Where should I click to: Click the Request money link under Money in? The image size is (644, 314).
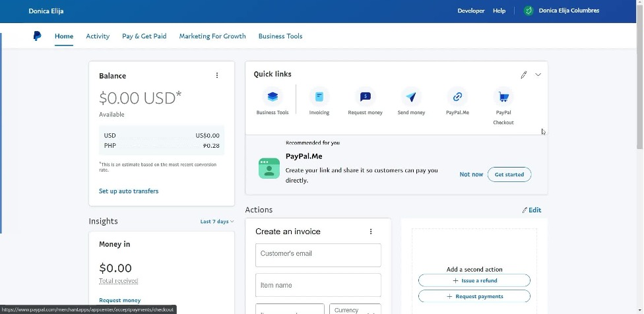[120, 300]
